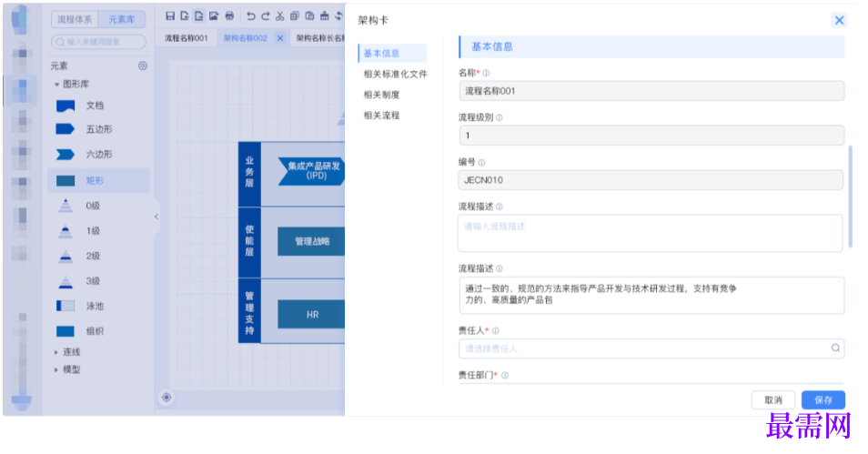The width and height of the screenshot is (868, 454).
Task: Click the redo arrow icon
Action: [265, 16]
